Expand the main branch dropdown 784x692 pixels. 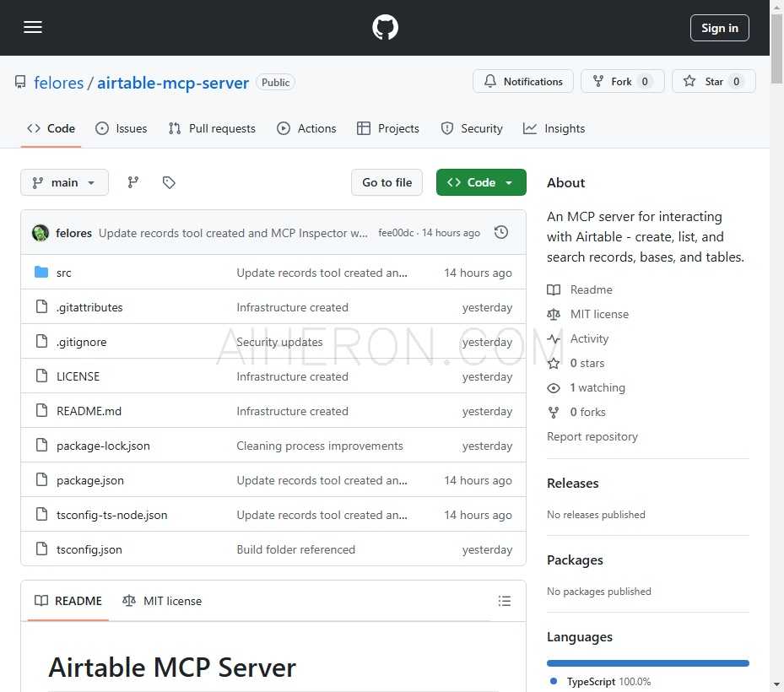(x=64, y=182)
